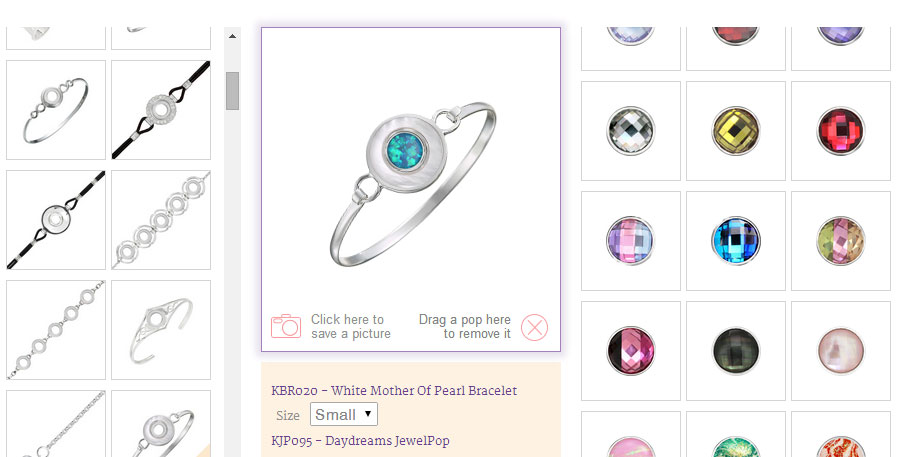This screenshot has width=897, height=457.
Task: Choose the pink and purple faceted JewelPop
Action: coord(630,241)
